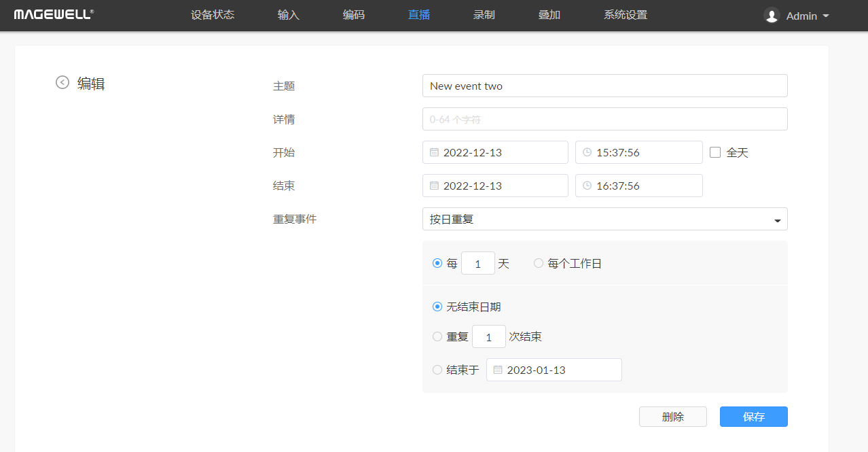Click the Admin user avatar icon
Screen dimensions: 868x452
click(x=771, y=16)
